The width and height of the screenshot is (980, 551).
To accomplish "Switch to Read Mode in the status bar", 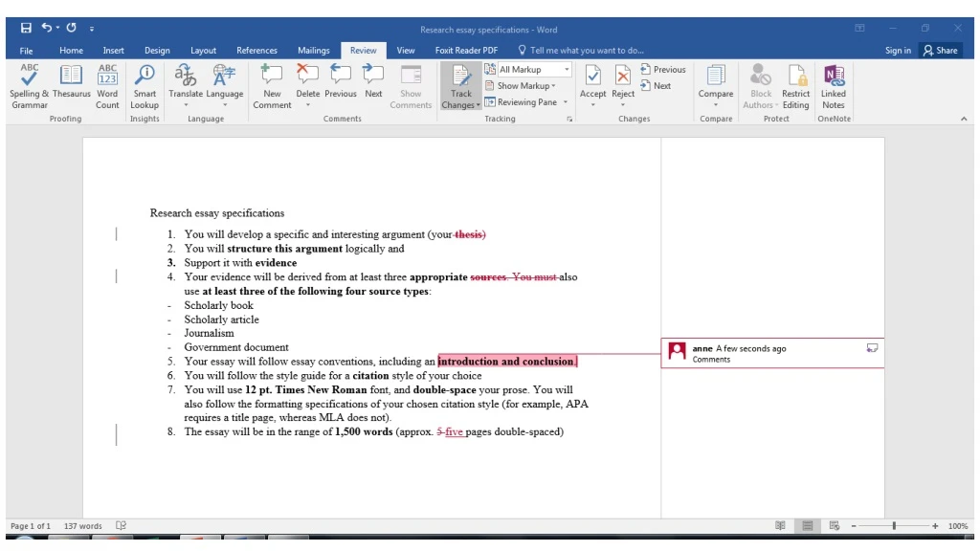I will tap(780, 525).
